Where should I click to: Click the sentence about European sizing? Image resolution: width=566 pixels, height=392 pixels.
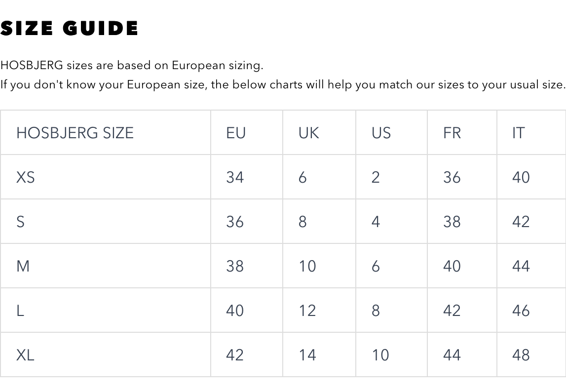click(x=132, y=65)
